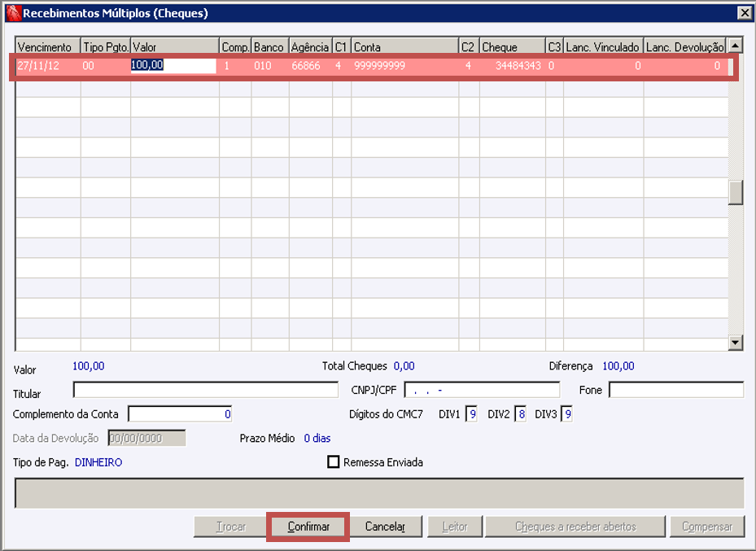Click the vertical scrollbar thumb
The height and width of the screenshot is (551, 756).
[x=735, y=192]
